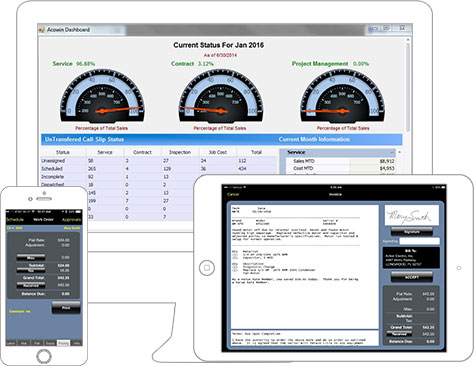The image size is (474, 366).
Task: Tap the Post button on the phone
Action: pos(66,308)
